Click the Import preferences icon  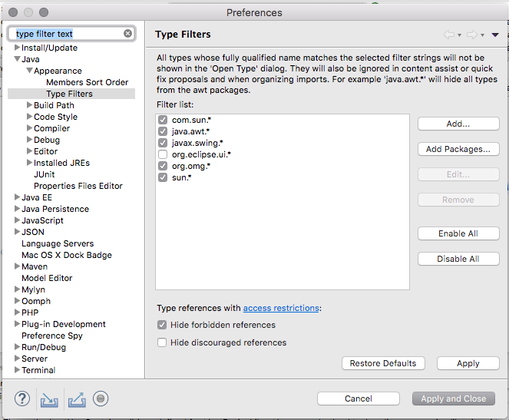pyautogui.click(x=49, y=399)
